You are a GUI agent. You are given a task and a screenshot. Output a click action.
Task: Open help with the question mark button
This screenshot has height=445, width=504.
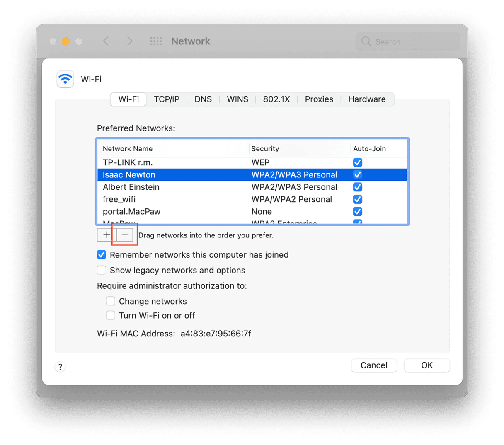pos(60,367)
